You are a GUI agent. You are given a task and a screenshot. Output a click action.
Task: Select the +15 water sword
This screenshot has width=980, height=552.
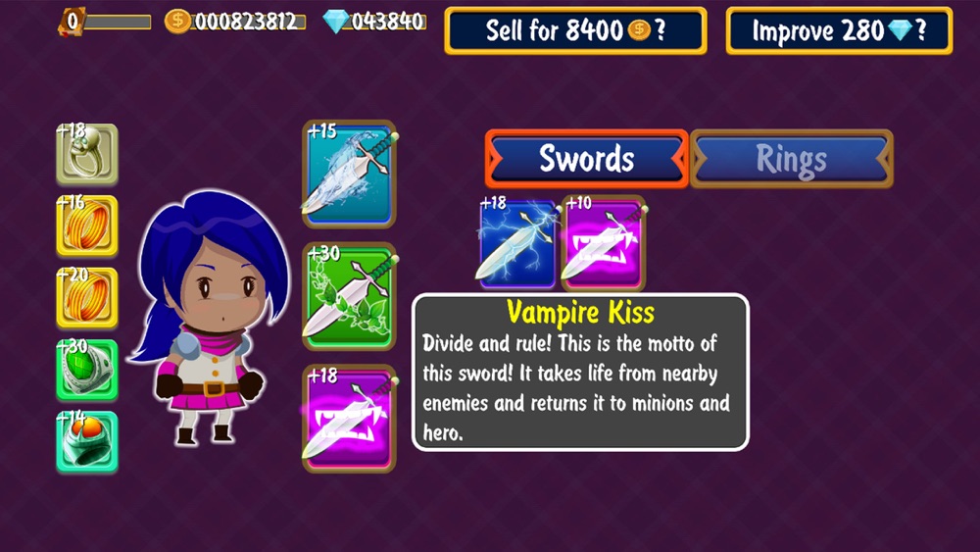[x=350, y=174]
